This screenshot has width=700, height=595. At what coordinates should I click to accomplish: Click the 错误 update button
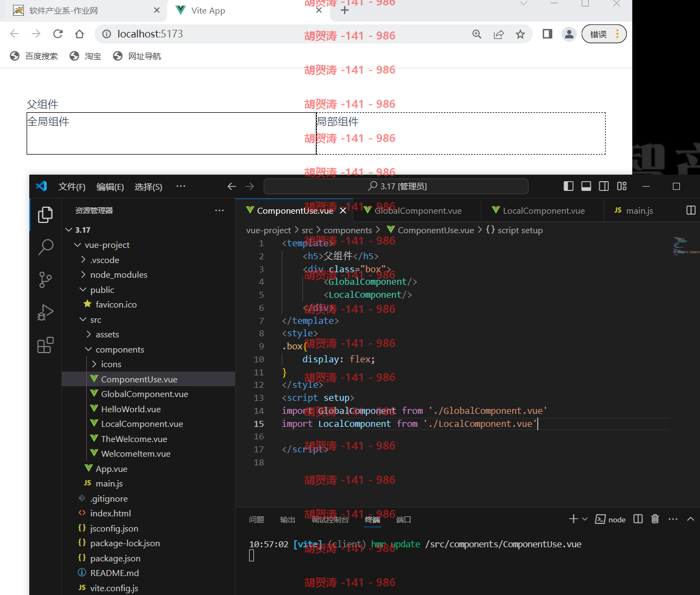[x=604, y=34]
